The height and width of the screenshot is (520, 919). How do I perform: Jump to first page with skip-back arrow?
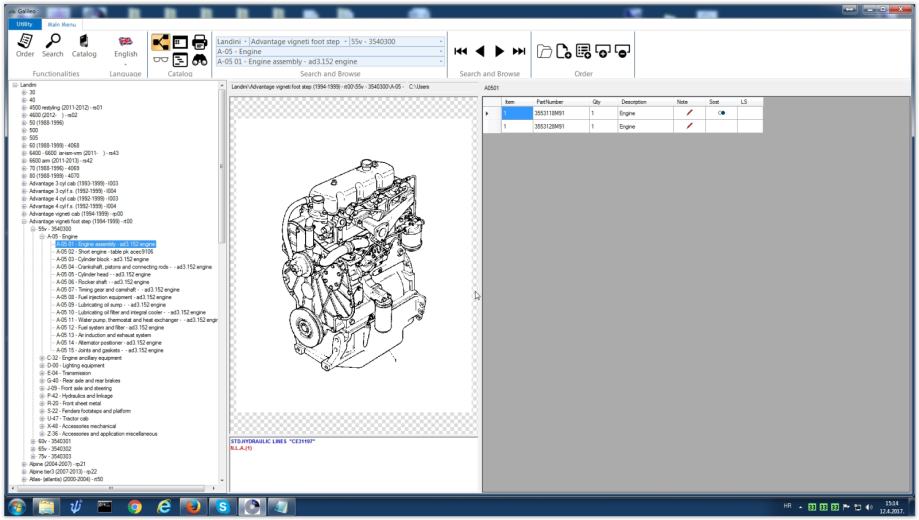pos(463,50)
